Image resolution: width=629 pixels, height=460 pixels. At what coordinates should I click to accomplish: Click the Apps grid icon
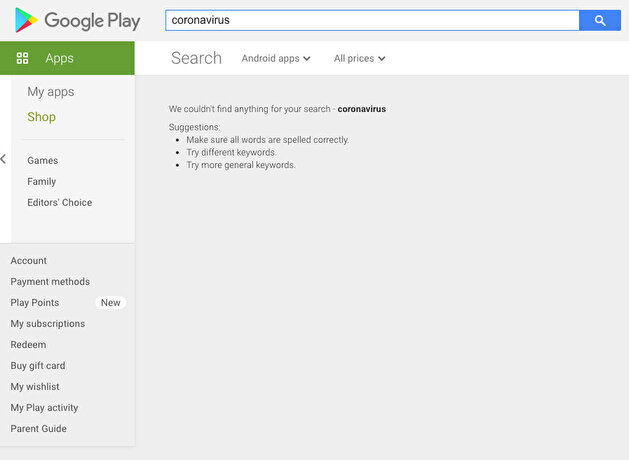click(22, 58)
